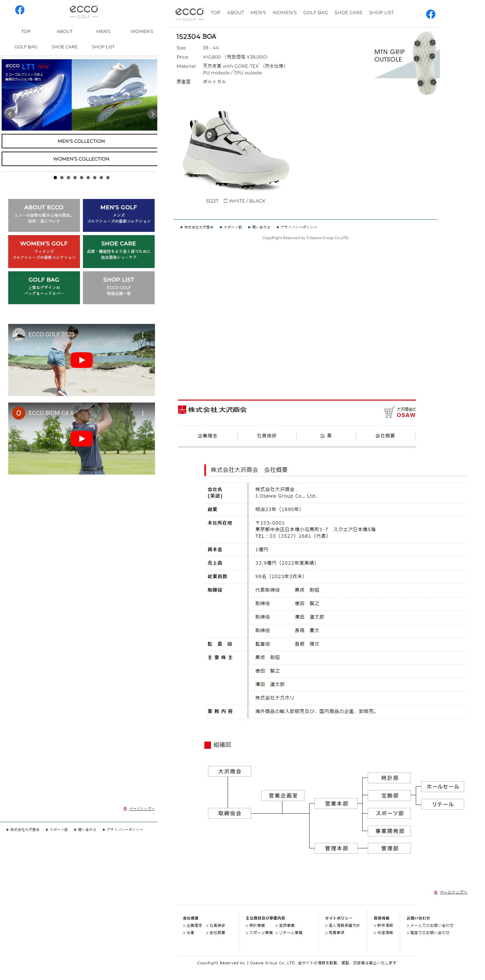485x980 pixels.
Task: Click ABOUT in the product page header nav
Action: (x=235, y=12)
